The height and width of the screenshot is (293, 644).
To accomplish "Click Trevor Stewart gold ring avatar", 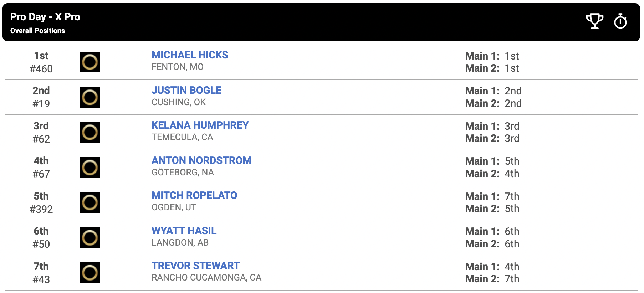I will pos(90,273).
